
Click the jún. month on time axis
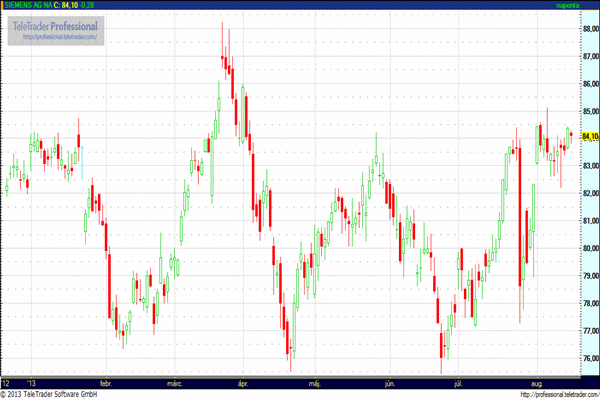click(389, 382)
